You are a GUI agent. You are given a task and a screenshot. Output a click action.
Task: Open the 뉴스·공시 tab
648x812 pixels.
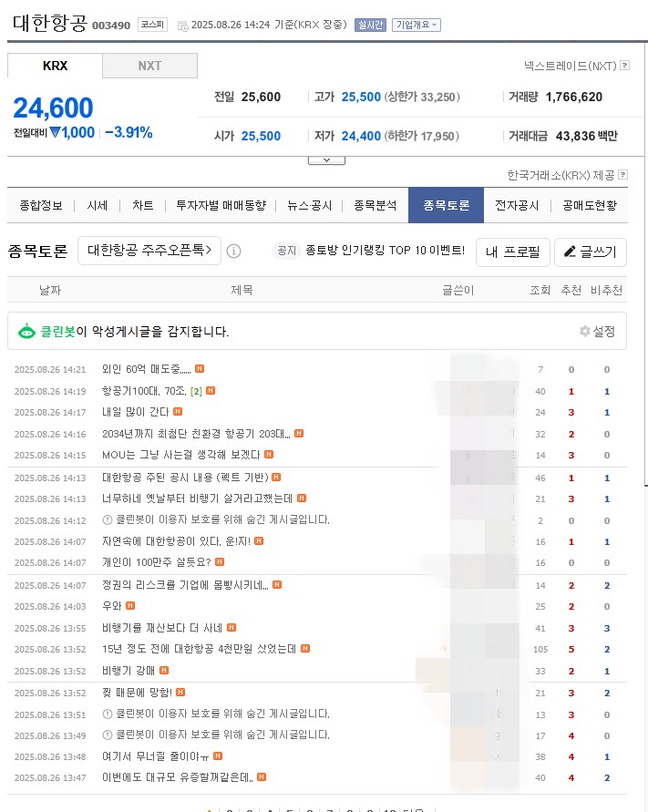click(309, 206)
